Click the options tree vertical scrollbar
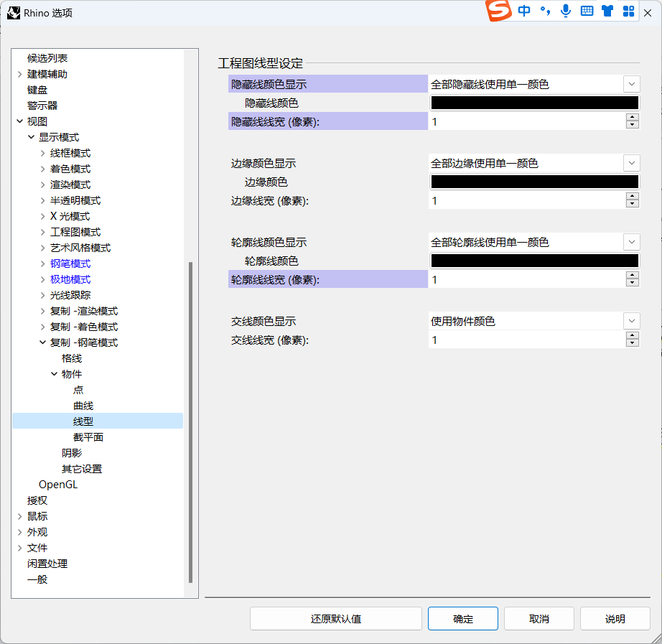The image size is (662, 644). click(190, 422)
